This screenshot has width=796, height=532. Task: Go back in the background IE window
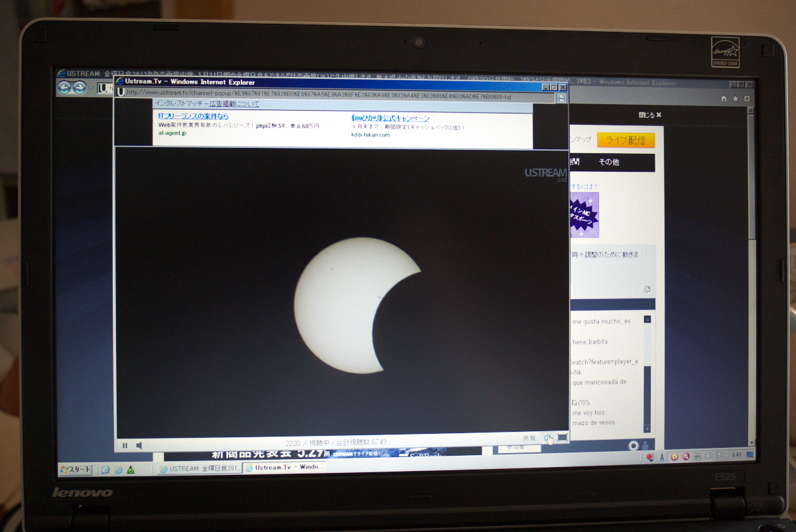(x=64, y=88)
